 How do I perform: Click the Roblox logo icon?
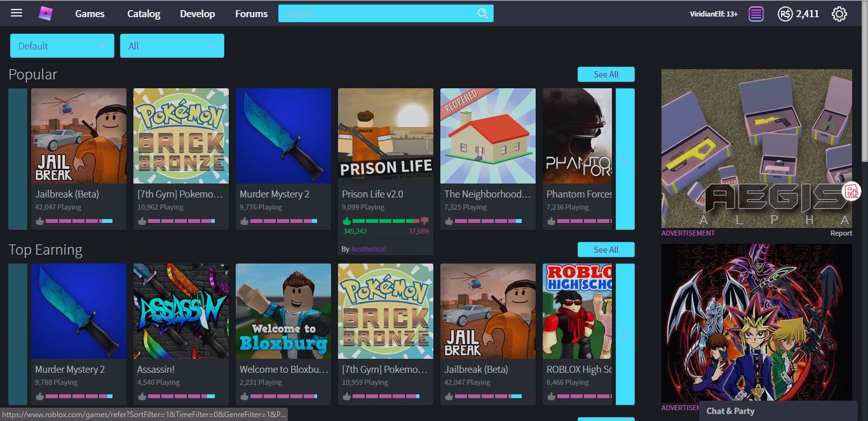tap(46, 13)
